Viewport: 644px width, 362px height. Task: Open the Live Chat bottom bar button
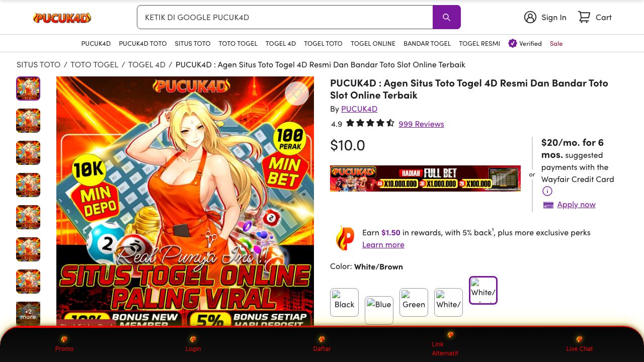[x=580, y=344]
